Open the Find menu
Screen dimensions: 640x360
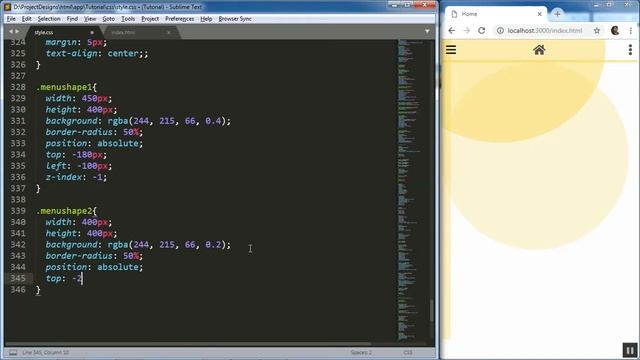tap(72, 19)
